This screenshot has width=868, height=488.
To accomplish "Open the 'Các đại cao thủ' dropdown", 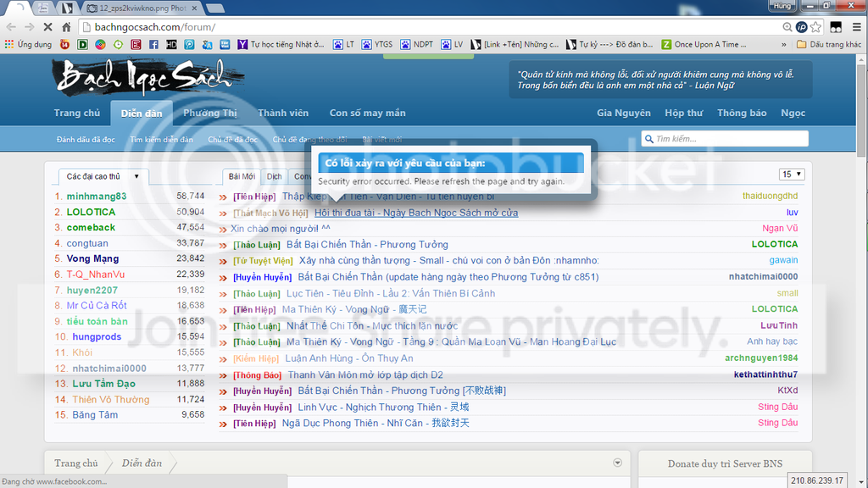I will click(x=103, y=176).
